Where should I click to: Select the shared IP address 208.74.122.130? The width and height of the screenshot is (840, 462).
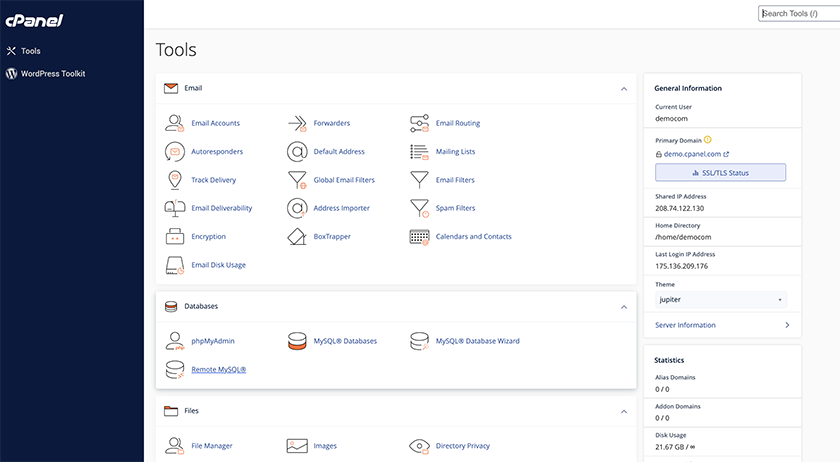(x=680, y=208)
